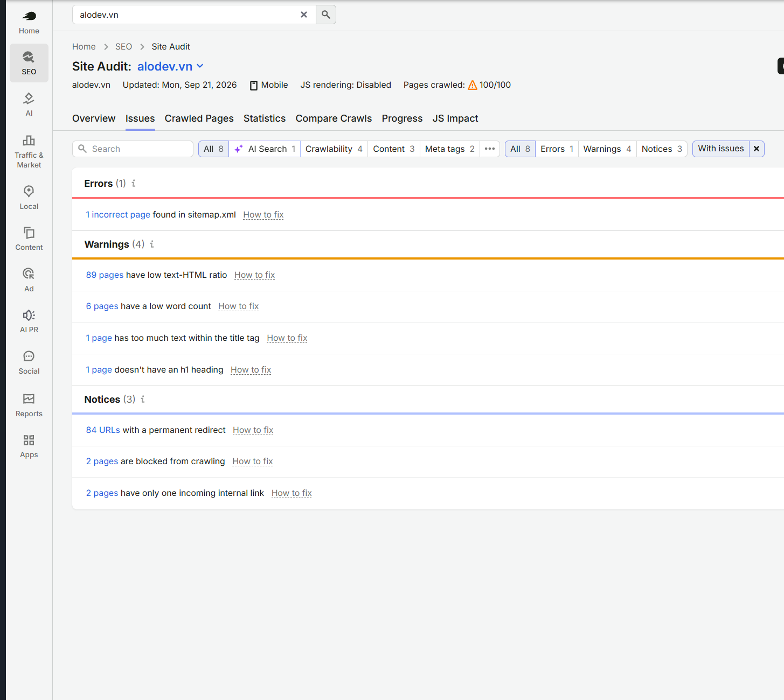Viewport: 784px width, 700px height.
Task: Filter by Meta tags category
Action: (x=450, y=149)
